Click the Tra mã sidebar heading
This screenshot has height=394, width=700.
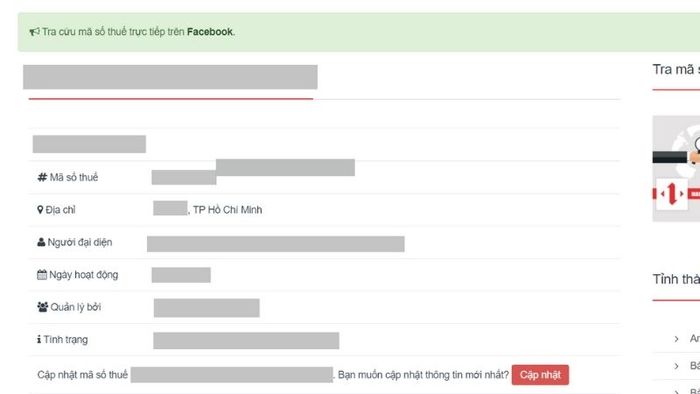tap(676, 70)
